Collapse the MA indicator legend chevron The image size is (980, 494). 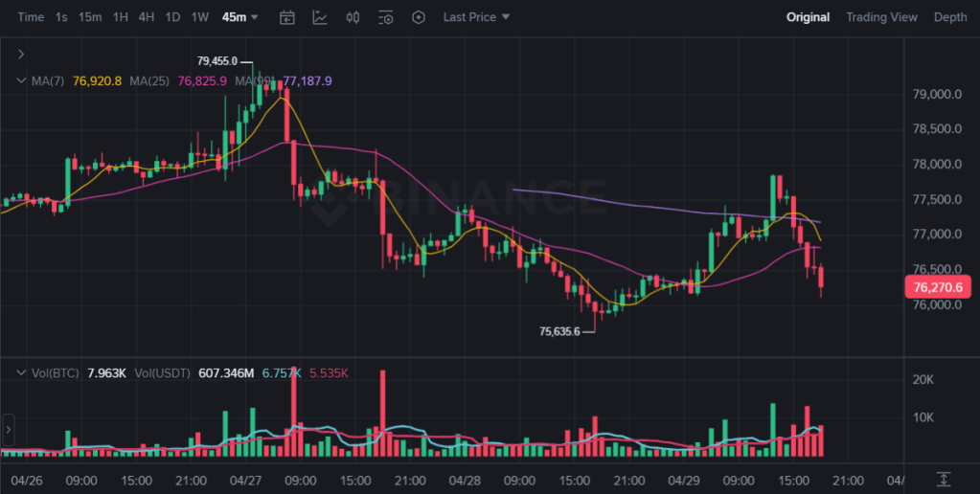[x=21, y=80]
